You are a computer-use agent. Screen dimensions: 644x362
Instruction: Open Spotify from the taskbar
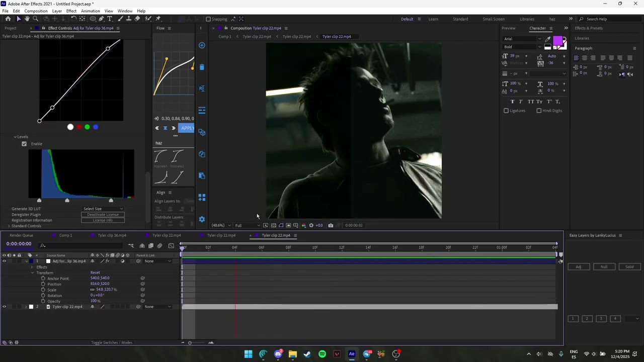tap(322, 354)
